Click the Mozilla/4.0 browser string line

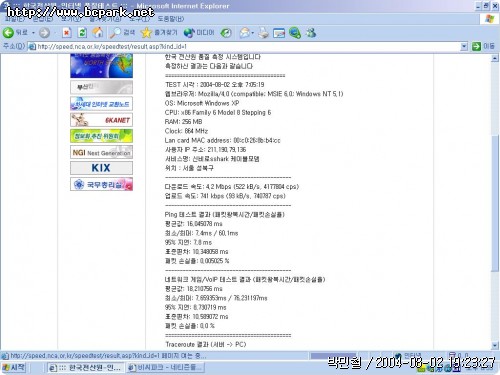[x=254, y=94]
